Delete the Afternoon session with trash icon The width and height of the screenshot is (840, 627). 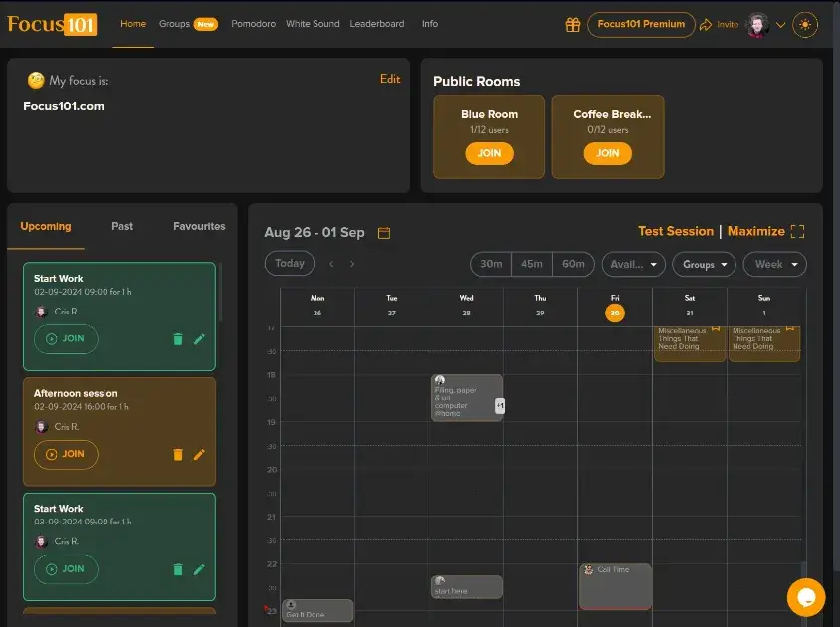tap(178, 454)
